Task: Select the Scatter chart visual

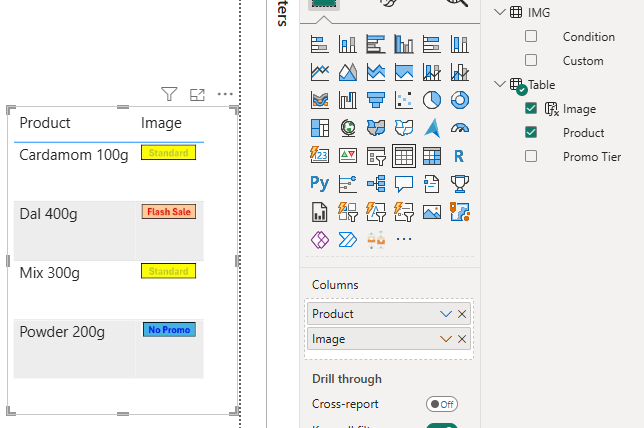Action: click(x=404, y=100)
